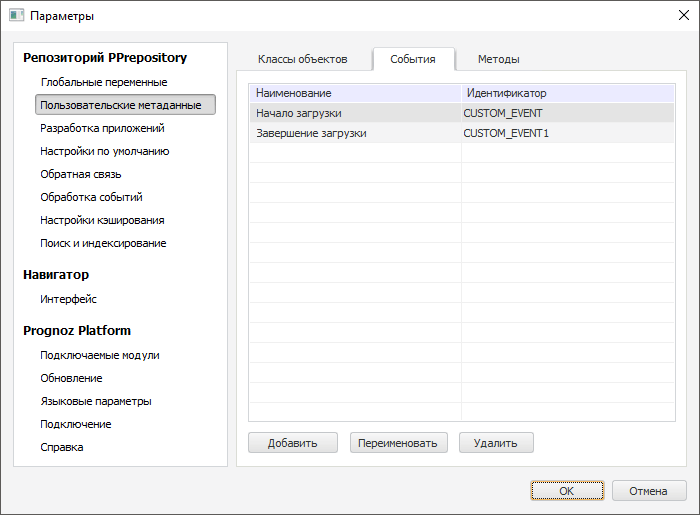The image size is (700, 515).
Task: Switch to the Классы объектов tab
Action: coord(302,59)
